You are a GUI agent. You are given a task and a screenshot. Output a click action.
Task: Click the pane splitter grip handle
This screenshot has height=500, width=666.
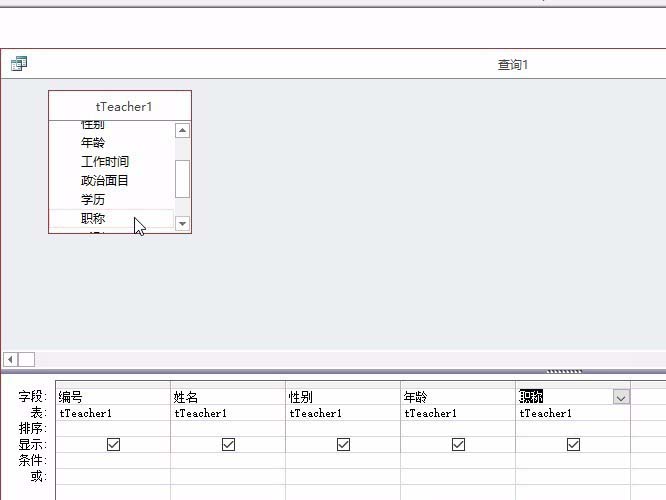tap(564, 372)
